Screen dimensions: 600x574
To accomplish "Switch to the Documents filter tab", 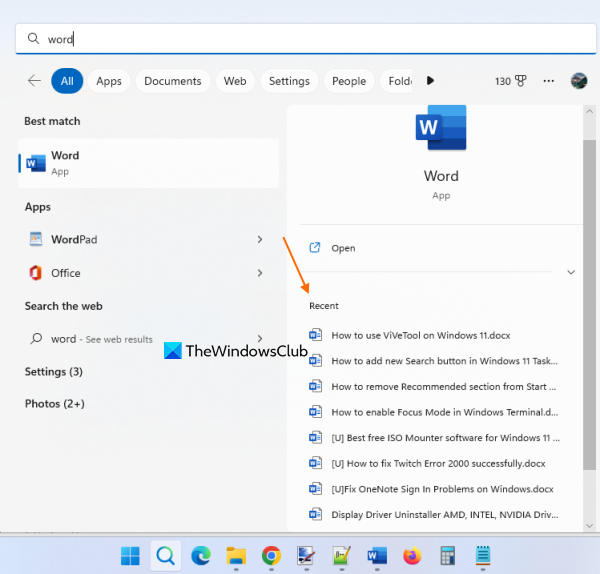I will pos(172,81).
